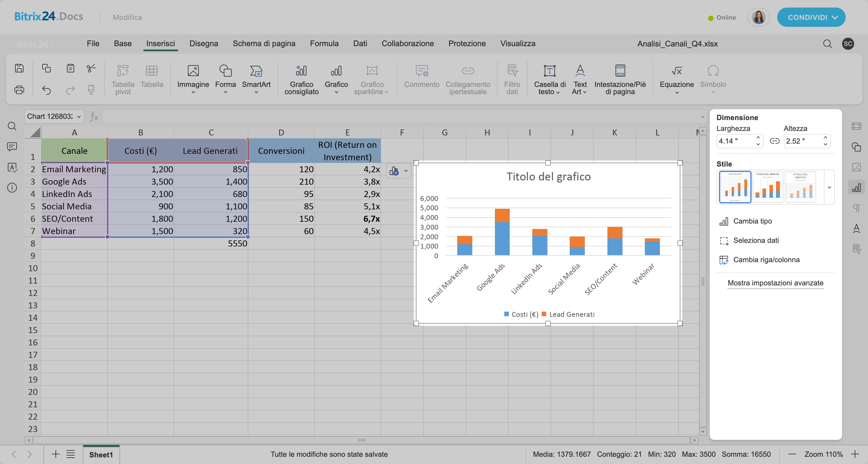Click the Print icon
The height and width of the screenshot is (464, 868).
click(x=19, y=90)
